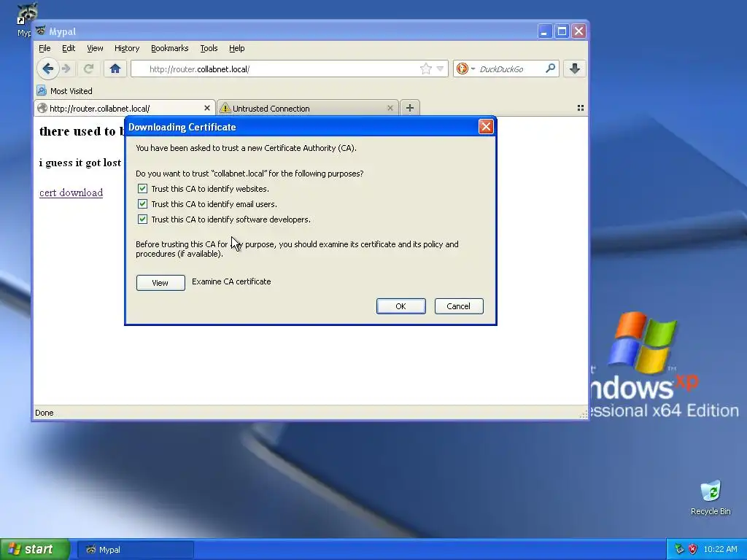The width and height of the screenshot is (747, 560).
Task: Click the search magnifier icon
Action: [550, 69]
